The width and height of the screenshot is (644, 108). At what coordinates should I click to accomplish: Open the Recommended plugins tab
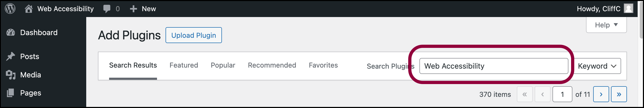coord(272,65)
